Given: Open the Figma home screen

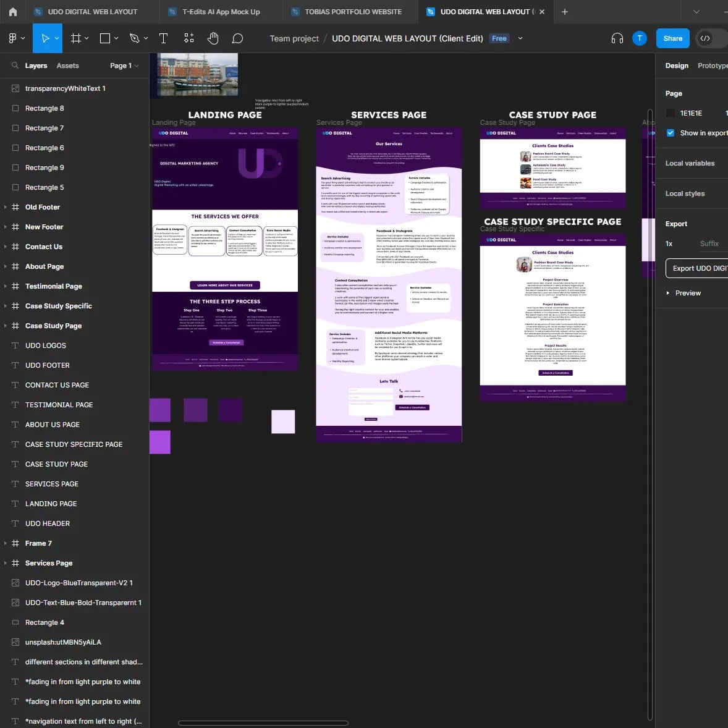Looking at the screenshot, I should (13, 12).
